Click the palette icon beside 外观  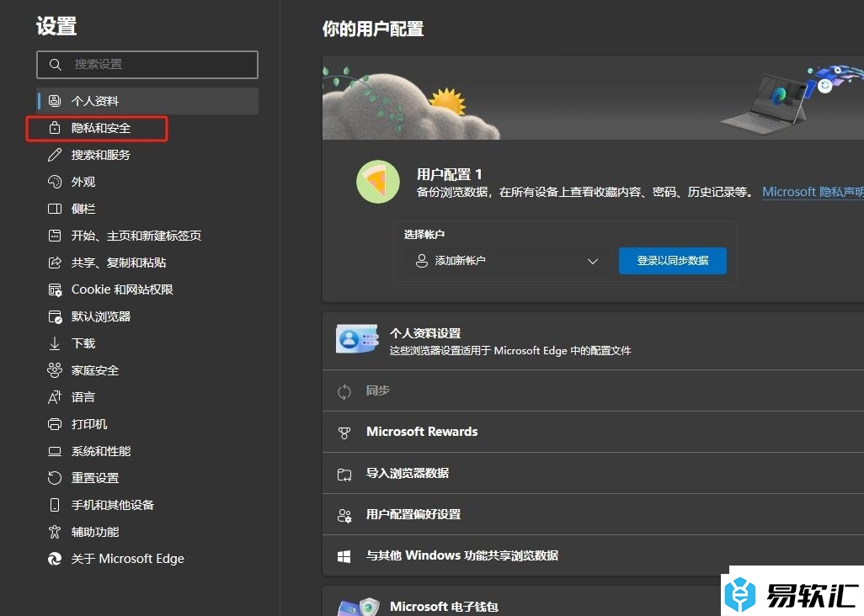55,182
